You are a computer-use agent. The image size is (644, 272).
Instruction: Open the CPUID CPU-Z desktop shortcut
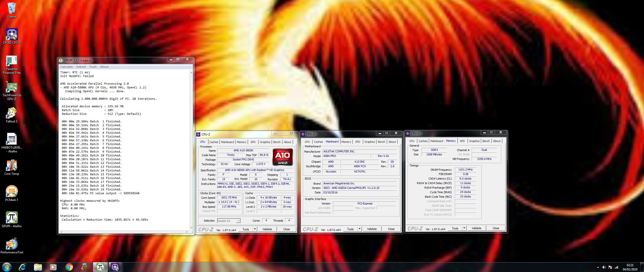point(12,36)
